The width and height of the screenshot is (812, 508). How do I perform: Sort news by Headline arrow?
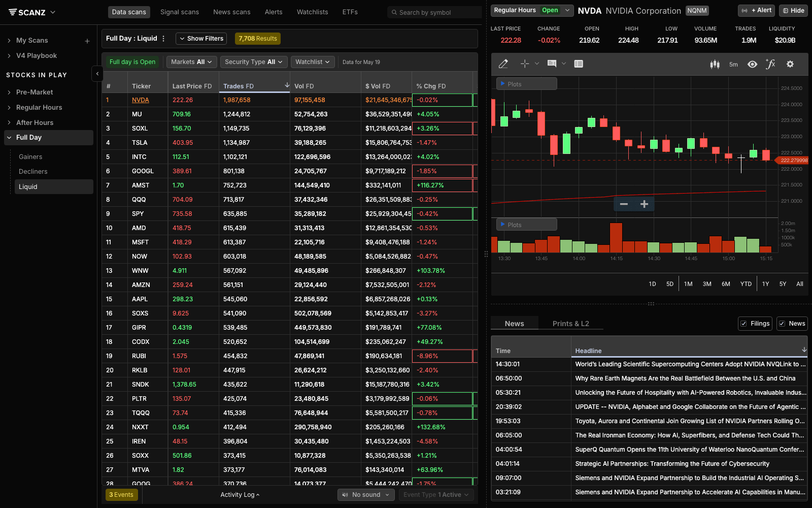click(x=804, y=350)
